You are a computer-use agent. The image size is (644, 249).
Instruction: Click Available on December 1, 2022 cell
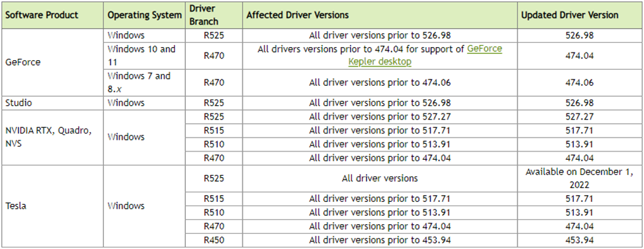580,178
